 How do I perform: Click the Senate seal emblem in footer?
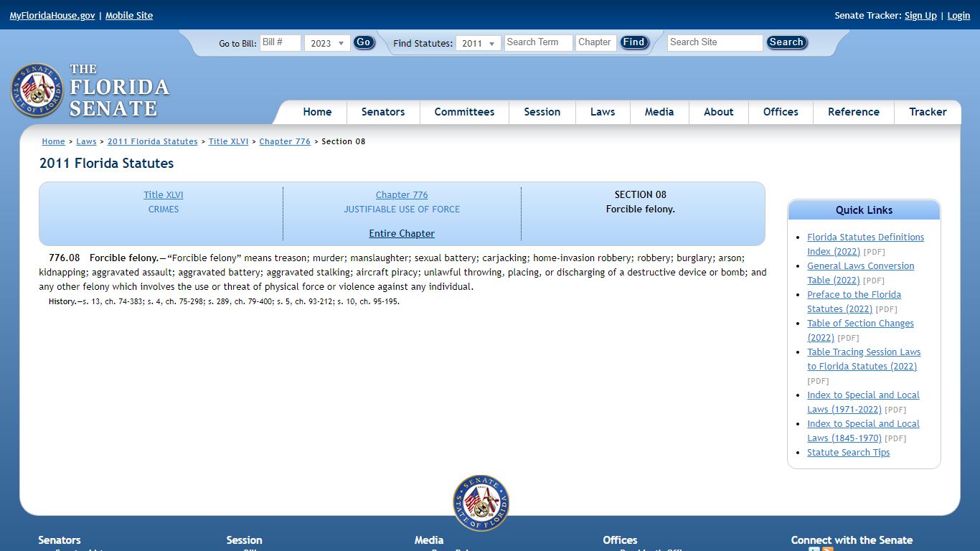coord(481,503)
